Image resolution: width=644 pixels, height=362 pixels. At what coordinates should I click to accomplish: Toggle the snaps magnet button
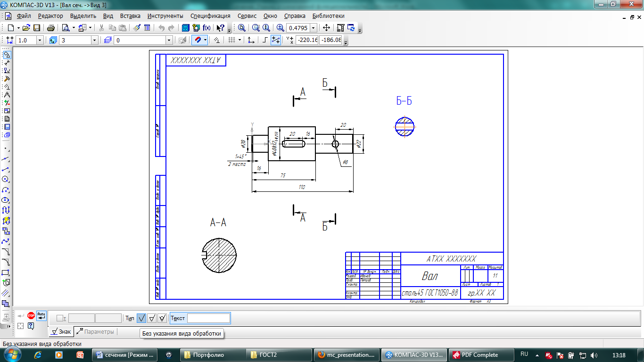[x=198, y=40]
